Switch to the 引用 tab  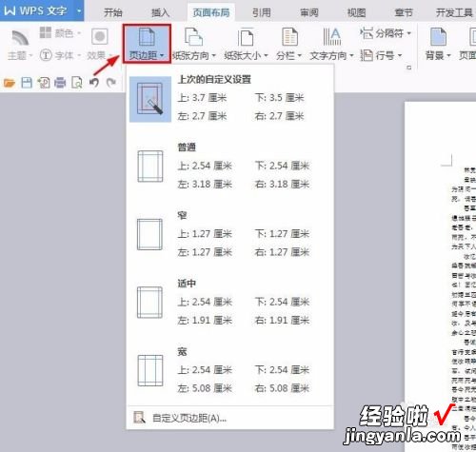[x=262, y=12]
